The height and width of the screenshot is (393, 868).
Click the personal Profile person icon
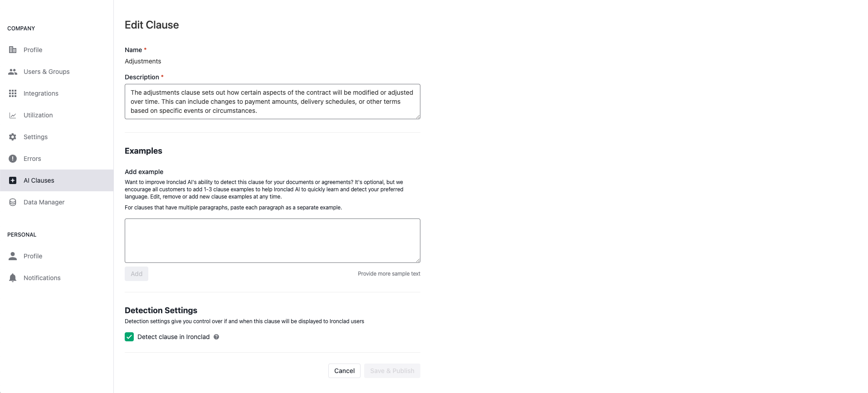click(13, 256)
